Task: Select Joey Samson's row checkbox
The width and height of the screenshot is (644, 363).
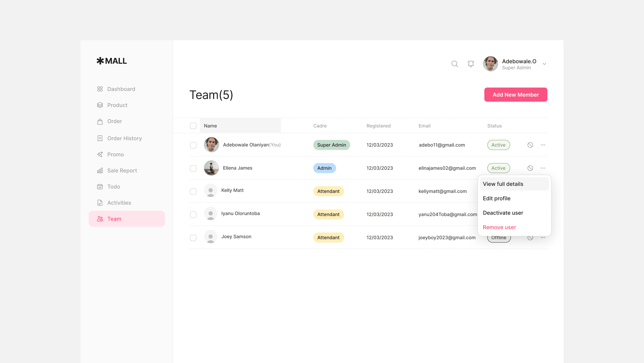Action: click(193, 238)
